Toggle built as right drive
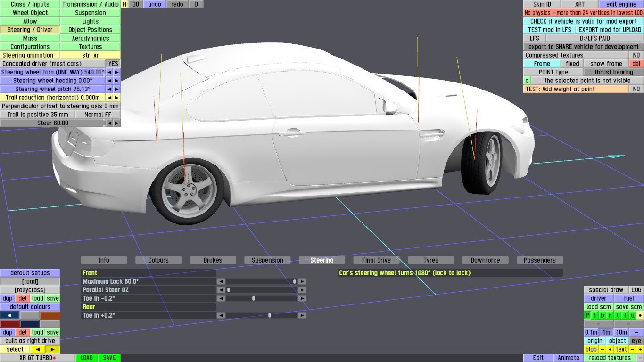The image size is (644, 362). pos(30,341)
